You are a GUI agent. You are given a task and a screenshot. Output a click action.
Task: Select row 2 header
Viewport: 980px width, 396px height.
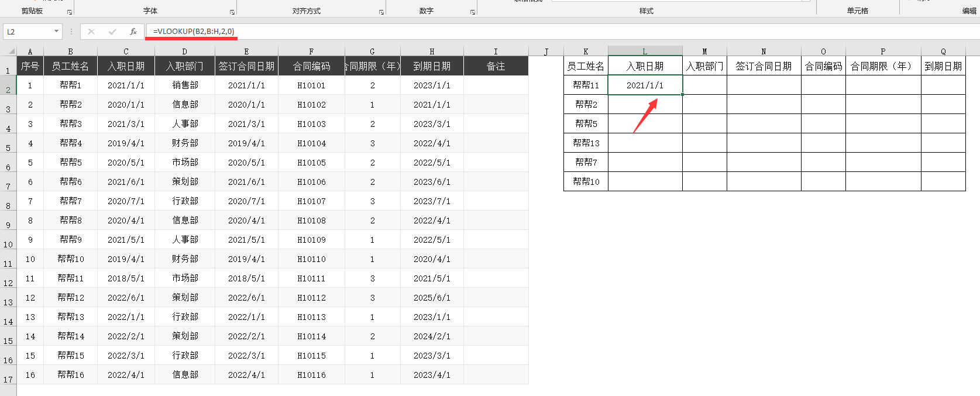[x=8, y=89]
